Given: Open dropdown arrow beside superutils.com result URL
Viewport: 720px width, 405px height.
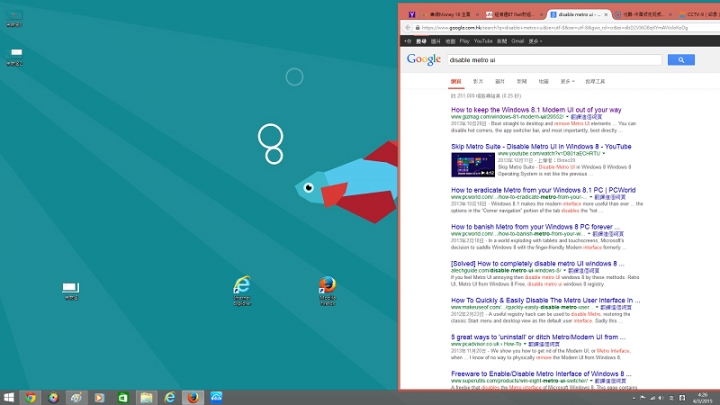Looking at the screenshot, I should tap(591, 381).
